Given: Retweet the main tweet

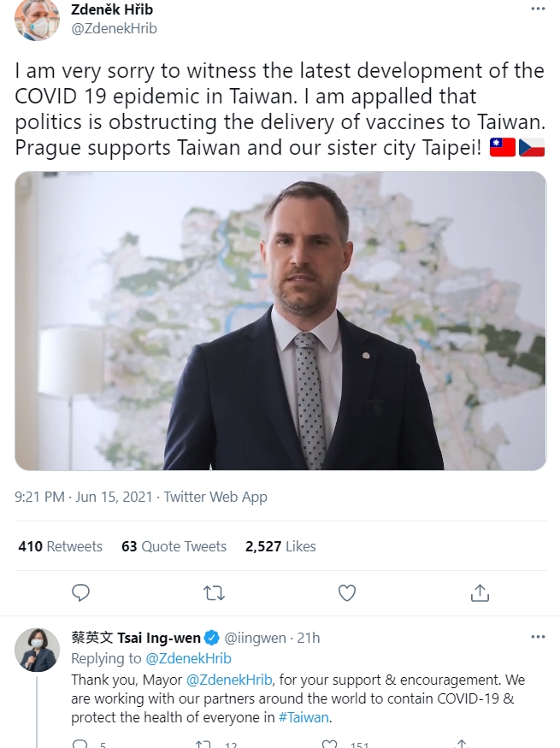Looking at the screenshot, I should (x=214, y=593).
